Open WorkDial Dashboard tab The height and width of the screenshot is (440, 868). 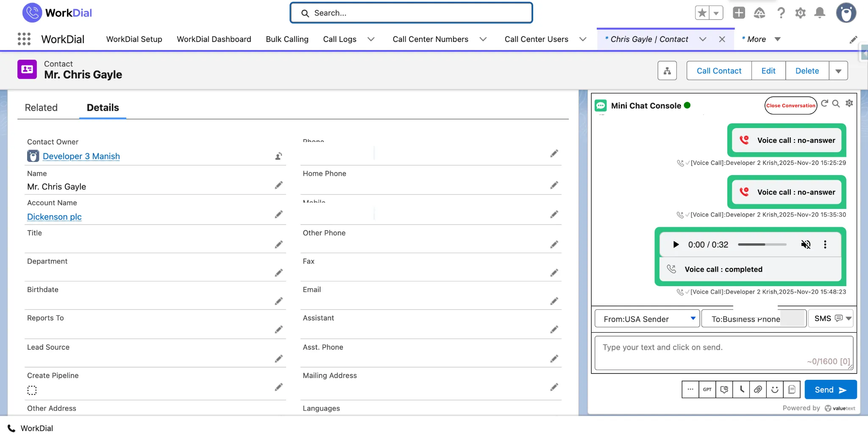[214, 39]
